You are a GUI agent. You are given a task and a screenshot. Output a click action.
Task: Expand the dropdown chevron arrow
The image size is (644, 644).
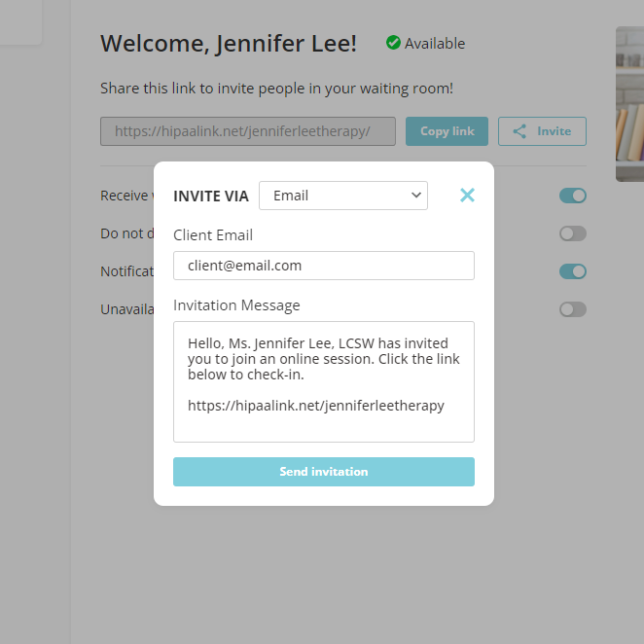click(416, 196)
